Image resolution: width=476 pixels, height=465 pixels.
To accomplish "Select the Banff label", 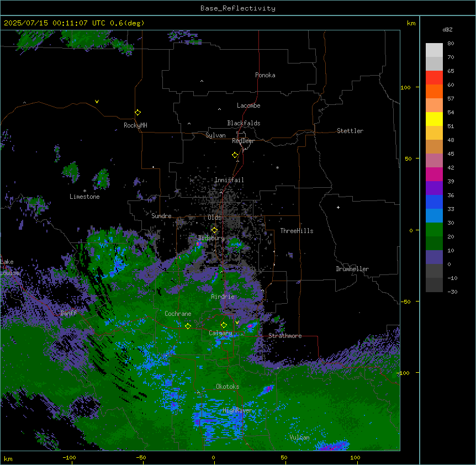I will point(68,313).
